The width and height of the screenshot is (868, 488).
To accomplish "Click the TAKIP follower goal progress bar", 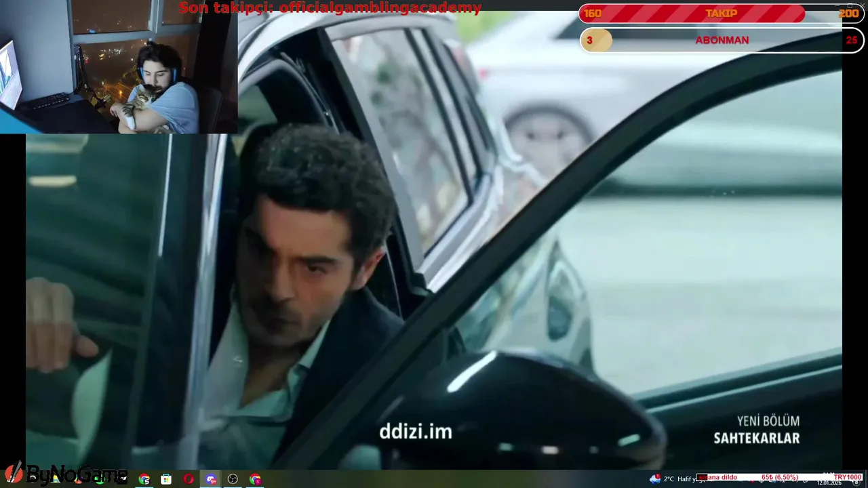I will click(x=722, y=14).
